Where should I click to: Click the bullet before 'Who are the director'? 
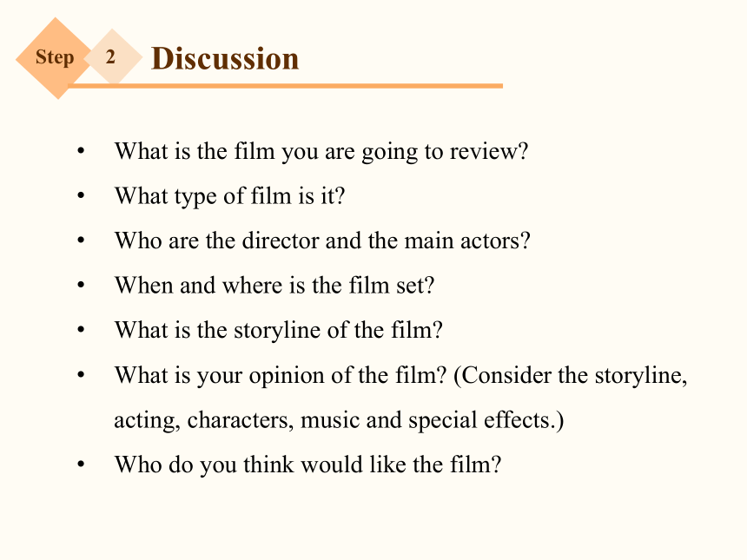pyautogui.click(x=81, y=240)
